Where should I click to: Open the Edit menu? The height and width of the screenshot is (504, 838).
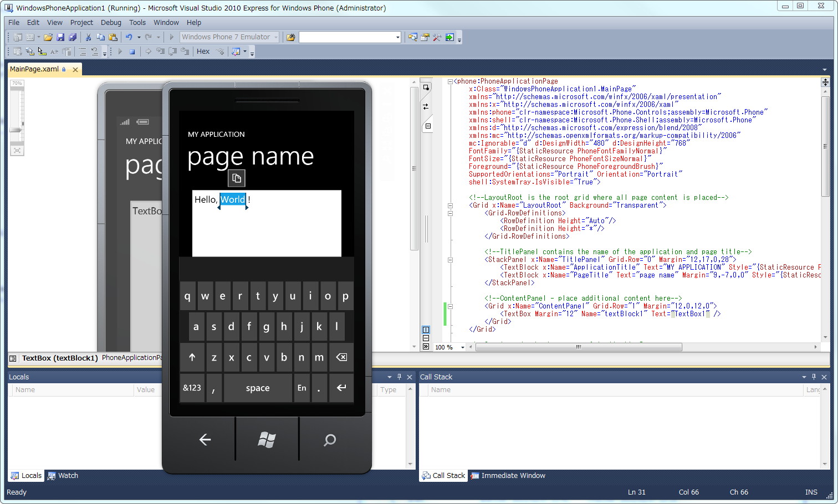(x=33, y=23)
